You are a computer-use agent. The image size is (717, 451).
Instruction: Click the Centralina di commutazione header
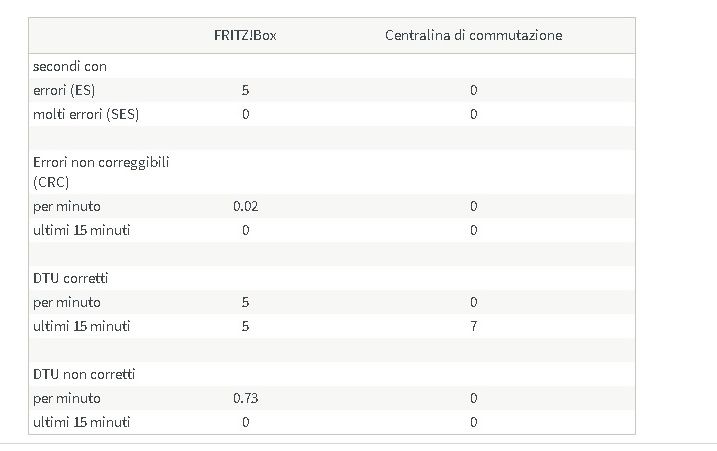tap(473, 36)
